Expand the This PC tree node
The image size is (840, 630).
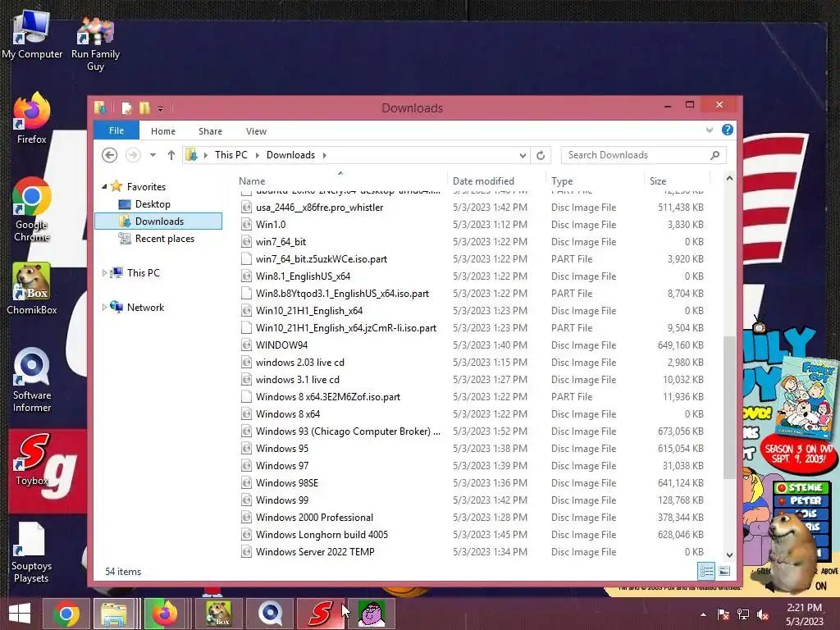(x=104, y=272)
